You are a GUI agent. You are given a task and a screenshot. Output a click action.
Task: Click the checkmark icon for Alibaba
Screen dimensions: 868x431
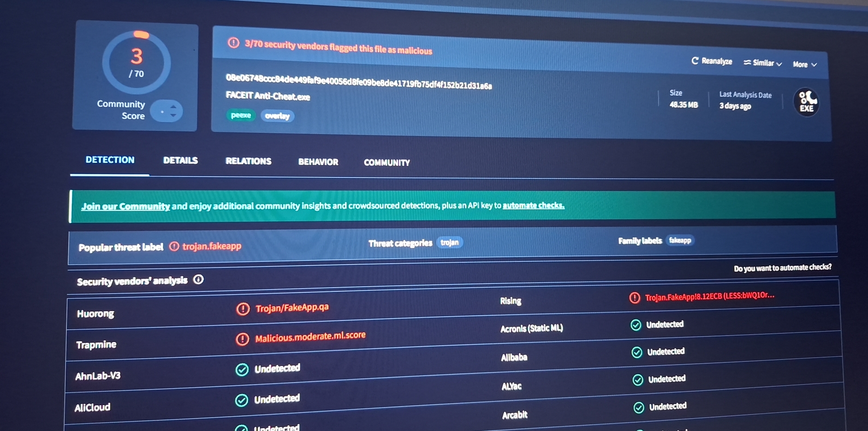tap(637, 353)
